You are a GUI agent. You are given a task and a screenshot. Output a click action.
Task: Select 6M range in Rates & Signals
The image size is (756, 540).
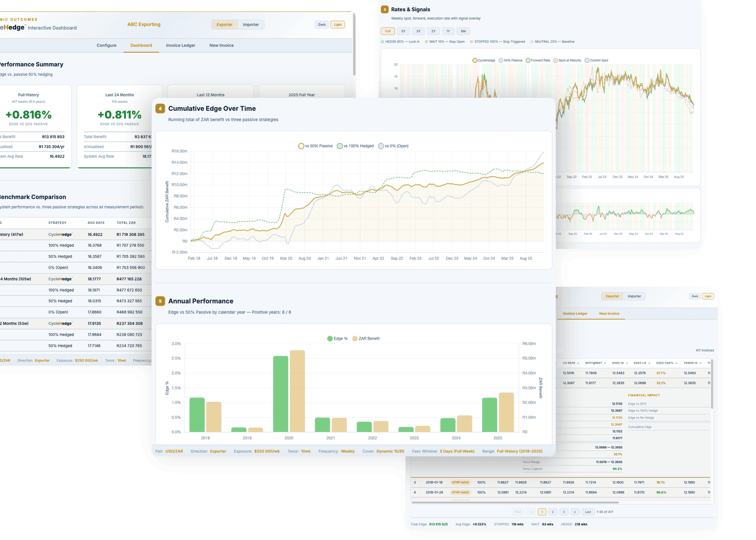tap(463, 31)
